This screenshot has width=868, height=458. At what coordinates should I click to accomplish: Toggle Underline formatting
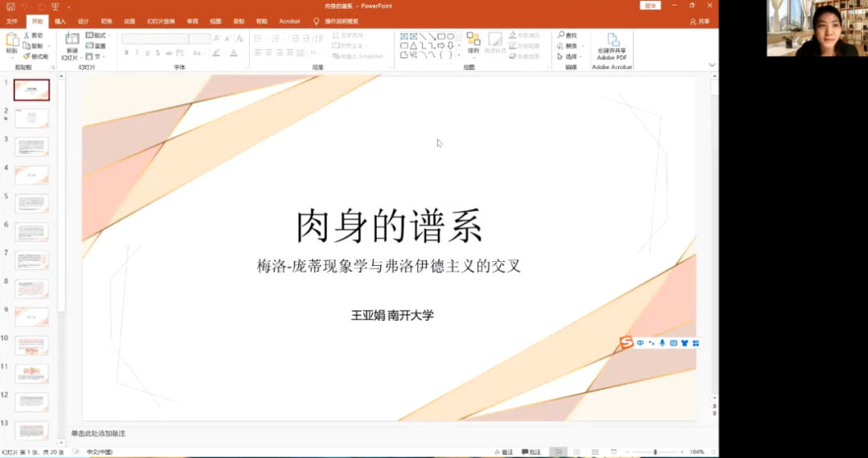click(147, 52)
